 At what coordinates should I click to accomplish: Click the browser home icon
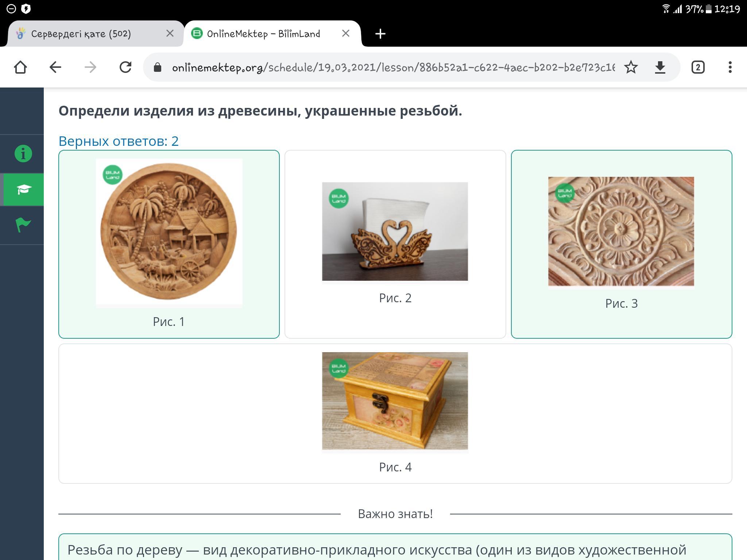(20, 67)
